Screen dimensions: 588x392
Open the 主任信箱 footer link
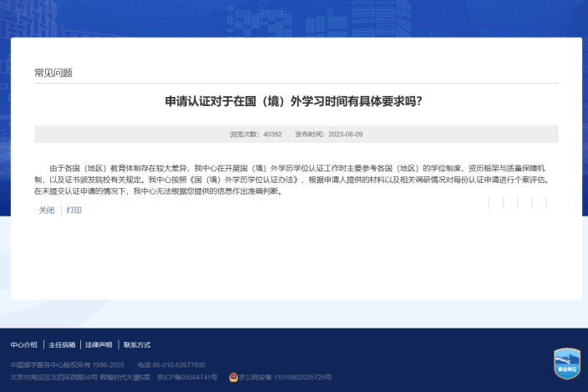[62, 344]
